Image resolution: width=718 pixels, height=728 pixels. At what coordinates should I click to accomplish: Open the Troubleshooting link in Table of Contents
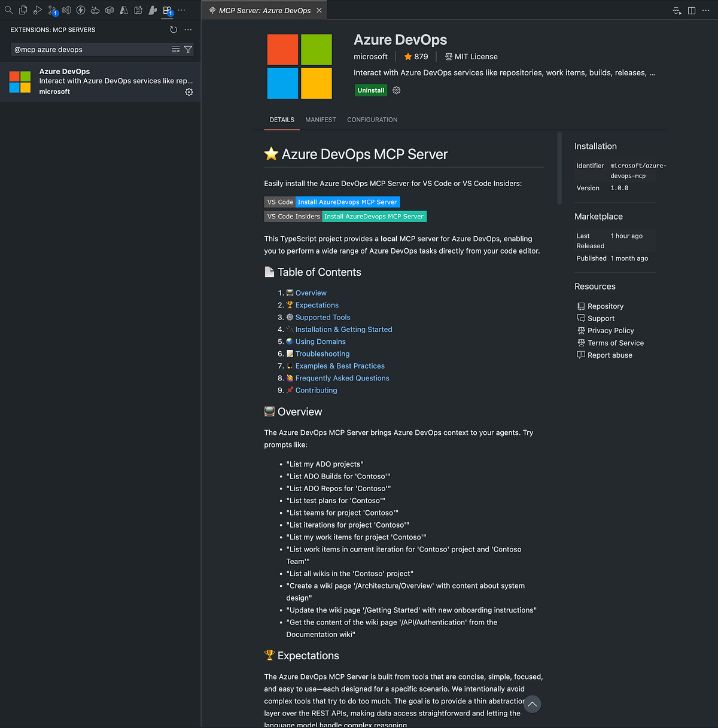(x=321, y=354)
